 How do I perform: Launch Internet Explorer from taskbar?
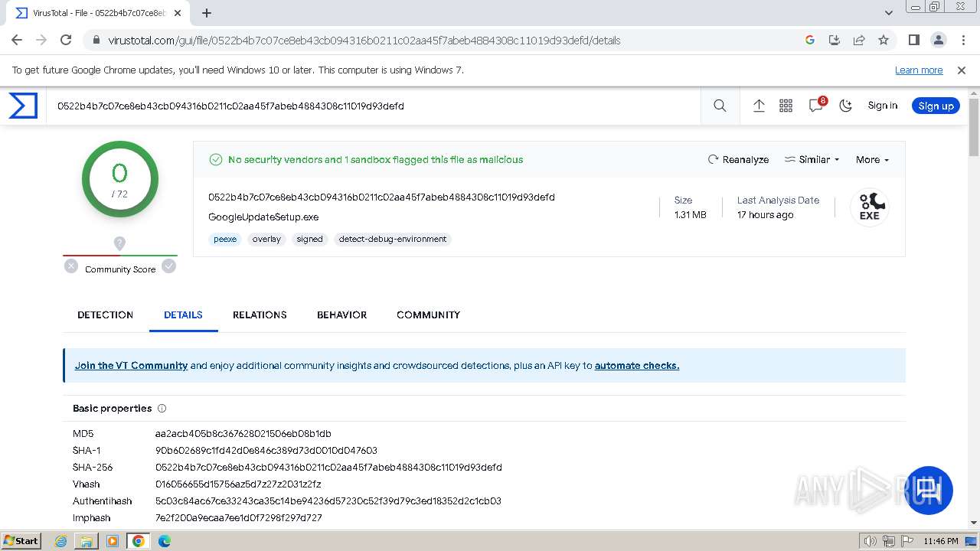pos(60,541)
